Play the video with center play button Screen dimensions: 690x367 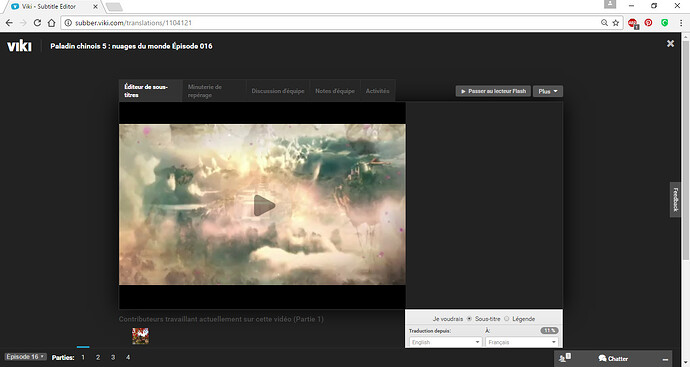264,205
